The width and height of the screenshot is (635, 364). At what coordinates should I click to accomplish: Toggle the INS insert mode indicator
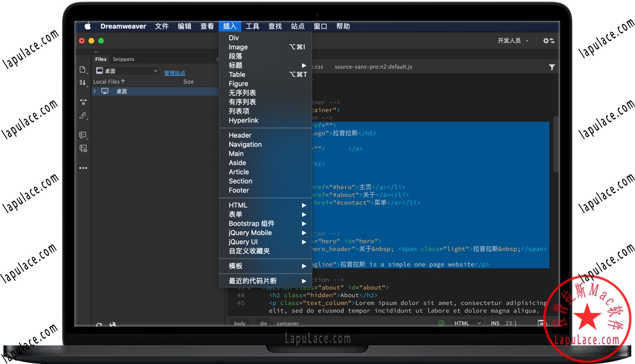pyautogui.click(x=495, y=323)
